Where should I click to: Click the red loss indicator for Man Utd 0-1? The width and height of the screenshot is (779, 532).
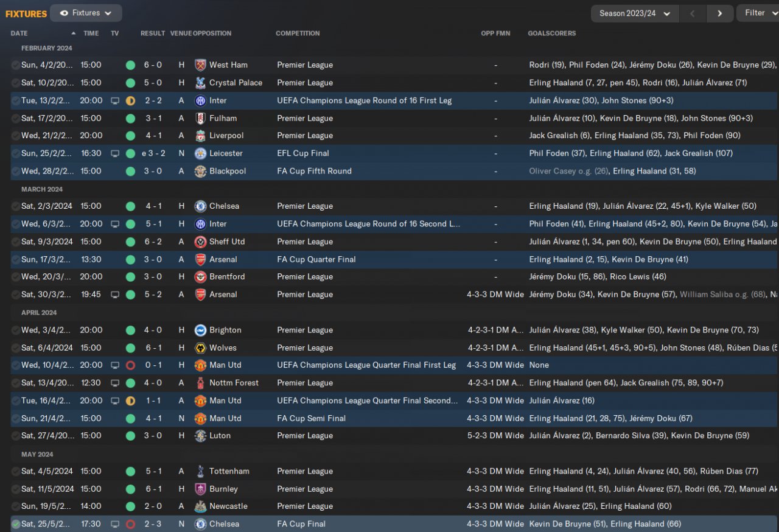(x=130, y=365)
